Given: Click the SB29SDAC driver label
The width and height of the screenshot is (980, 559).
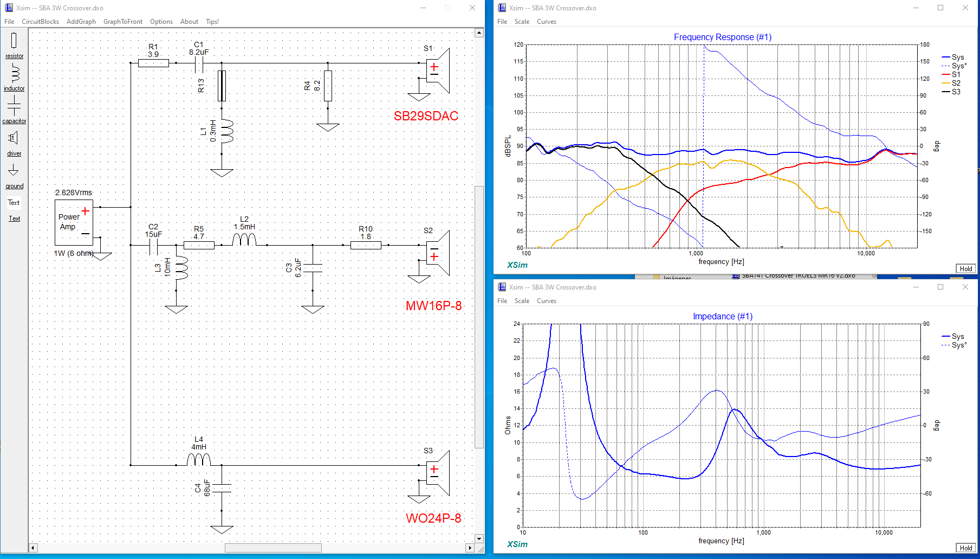Looking at the screenshot, I should [x=426, y=116].
